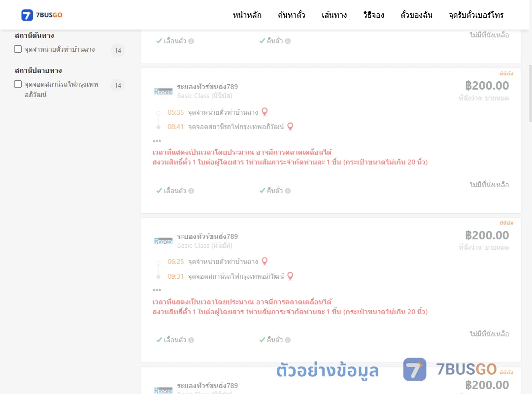Click คืนตั๋ว info icon in 06:25 trip card

288,340
